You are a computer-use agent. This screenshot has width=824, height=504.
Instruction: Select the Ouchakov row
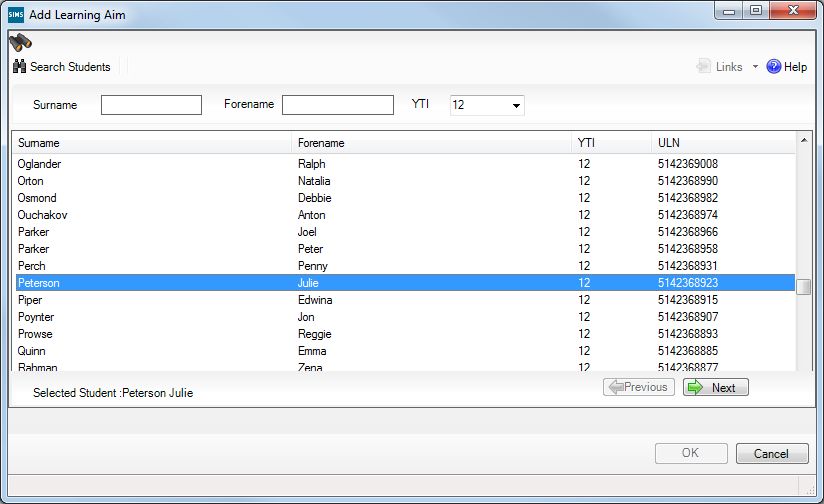click(x=405, y=215)
